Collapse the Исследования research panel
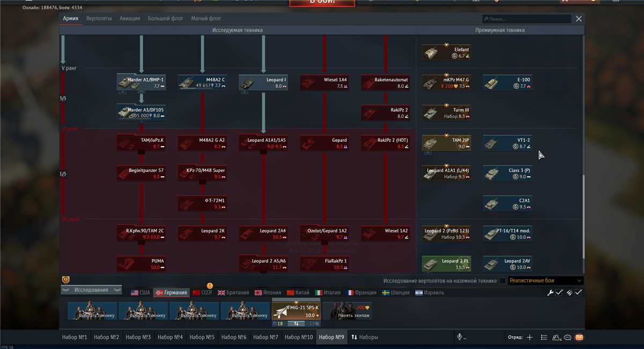This screenshot has height=349, width=644. click(91, 290)
